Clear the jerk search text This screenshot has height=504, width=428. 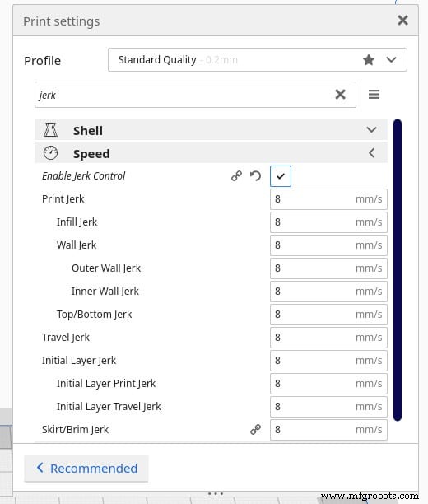[x=340, y=95]
